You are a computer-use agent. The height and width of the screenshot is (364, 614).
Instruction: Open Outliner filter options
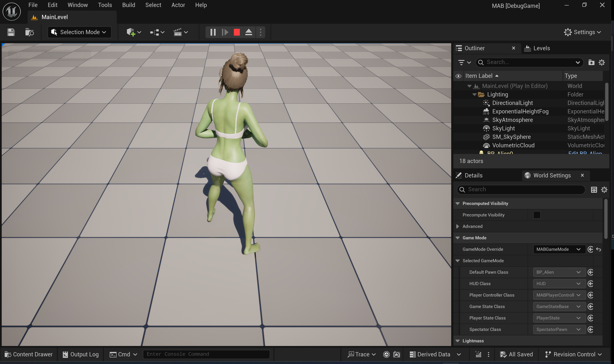465,62
